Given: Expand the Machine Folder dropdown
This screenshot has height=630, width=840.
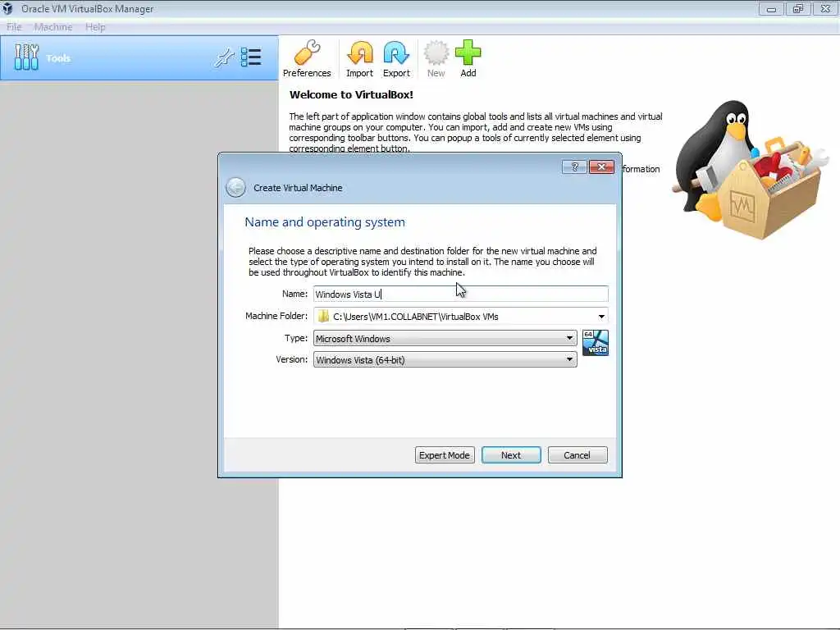Looking at the screenshot, I should tap(601, 317).
